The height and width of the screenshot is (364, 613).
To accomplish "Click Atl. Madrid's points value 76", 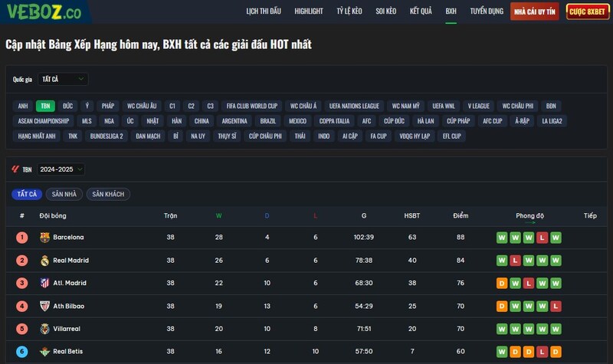I will [x=461, y=283].
